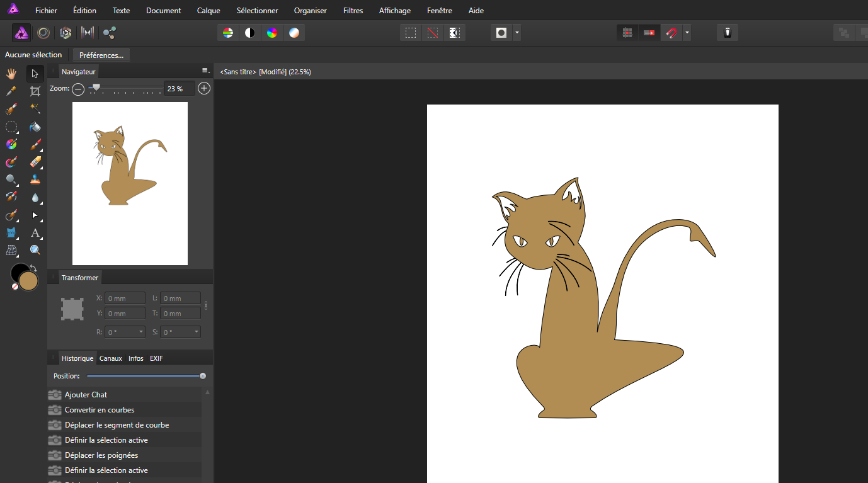Select the Crop tool
868x483 pixels.
coord(35,91)
